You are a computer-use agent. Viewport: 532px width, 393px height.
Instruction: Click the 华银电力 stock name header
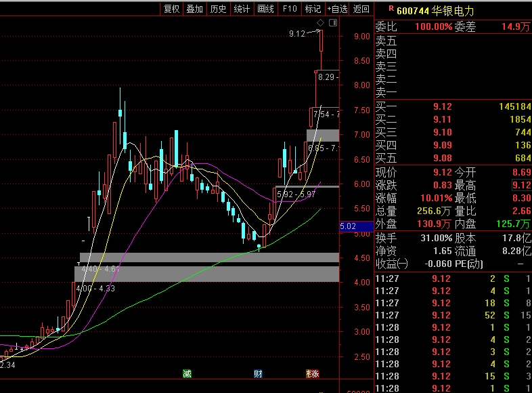pyautogui.click(x=453, y=11)
